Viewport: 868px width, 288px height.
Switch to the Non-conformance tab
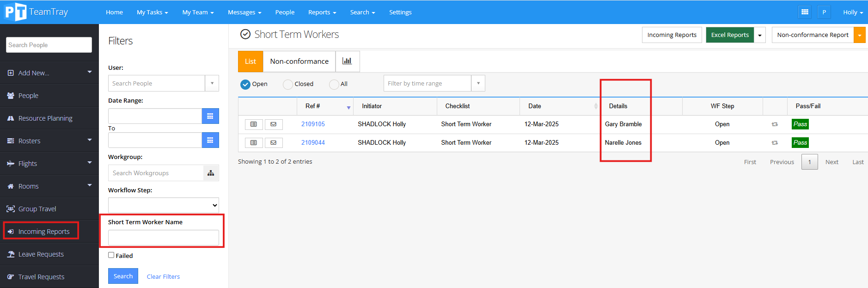coord(300,61)
